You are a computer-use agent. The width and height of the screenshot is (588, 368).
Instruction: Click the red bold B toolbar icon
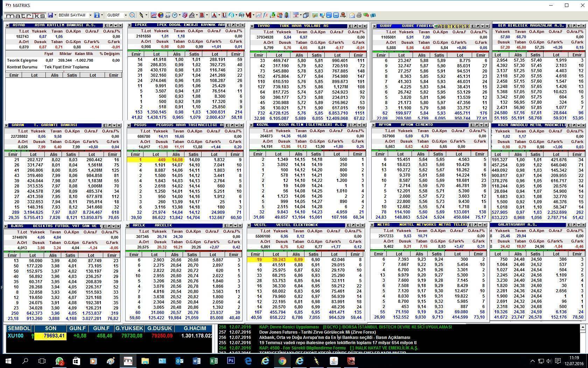(202, 15)
